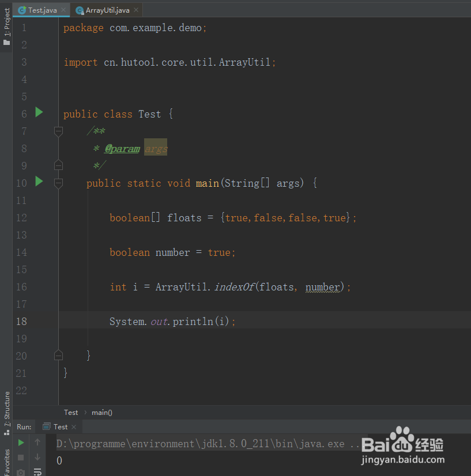Click line number 18 in the gutter
The image size is (471, 476).
pos(21,322)
